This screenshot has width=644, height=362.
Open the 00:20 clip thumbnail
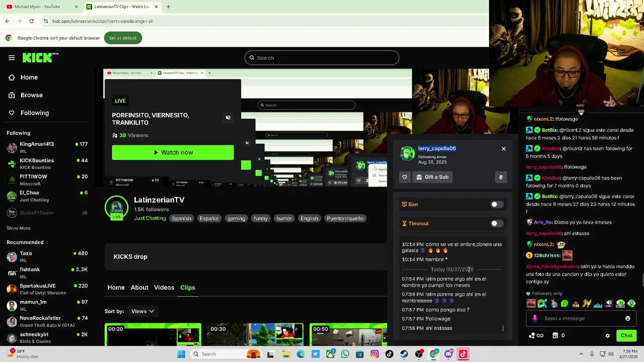153,334
